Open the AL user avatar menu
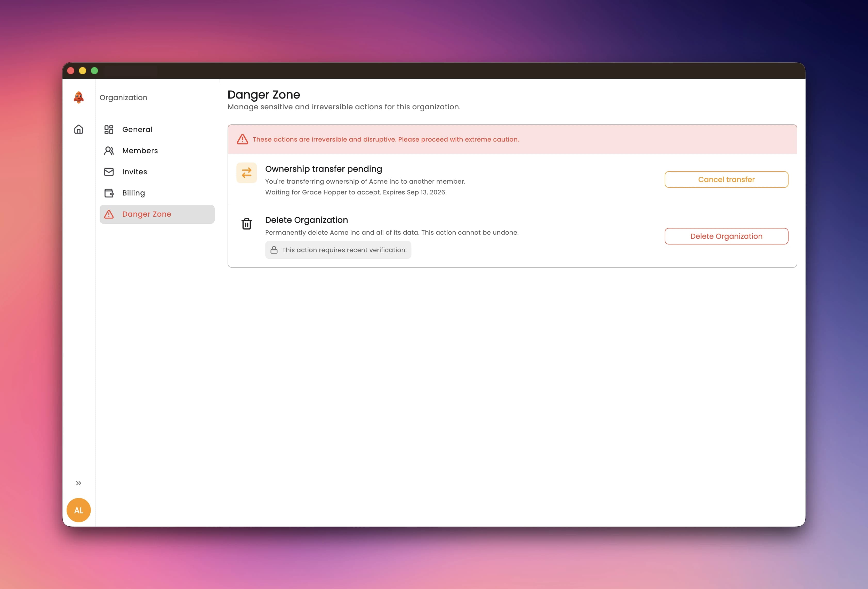The width and height of the screenshot is (868, 589). (78, 510)
